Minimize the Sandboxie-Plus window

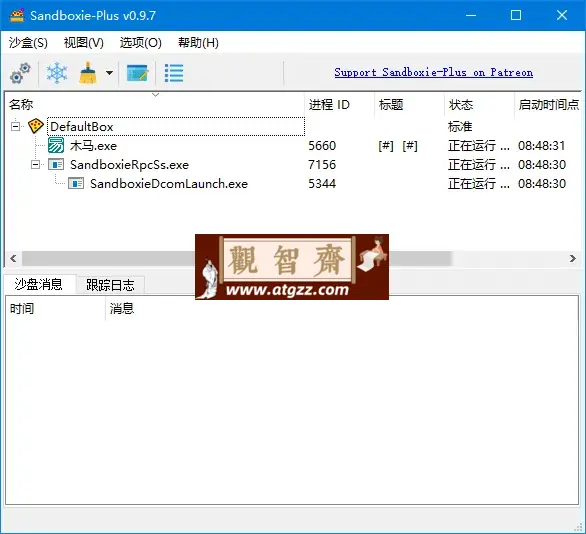(x=471, y=15)
